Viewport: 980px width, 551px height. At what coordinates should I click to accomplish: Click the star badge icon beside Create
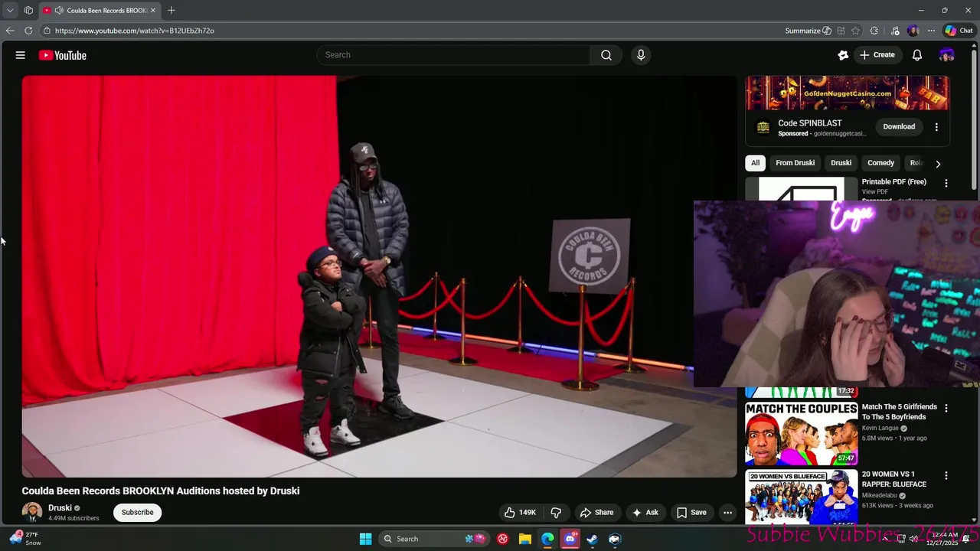tap(843, 55)
